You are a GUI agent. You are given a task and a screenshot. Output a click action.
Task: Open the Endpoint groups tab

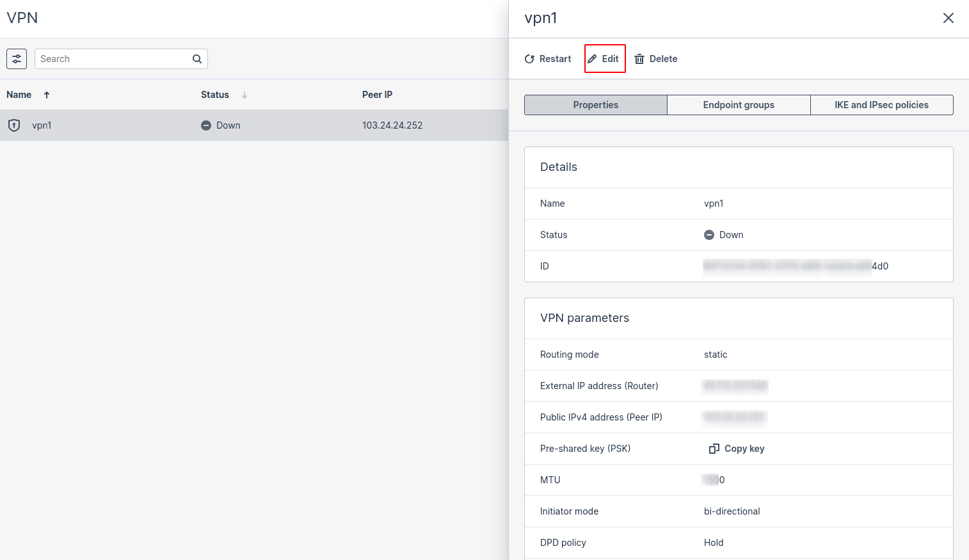click(x=739, y=105)
